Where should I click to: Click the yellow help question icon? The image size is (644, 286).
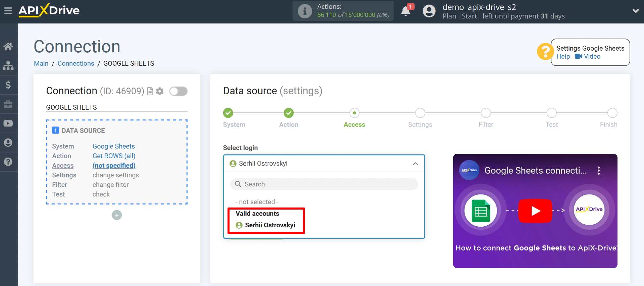545,52
